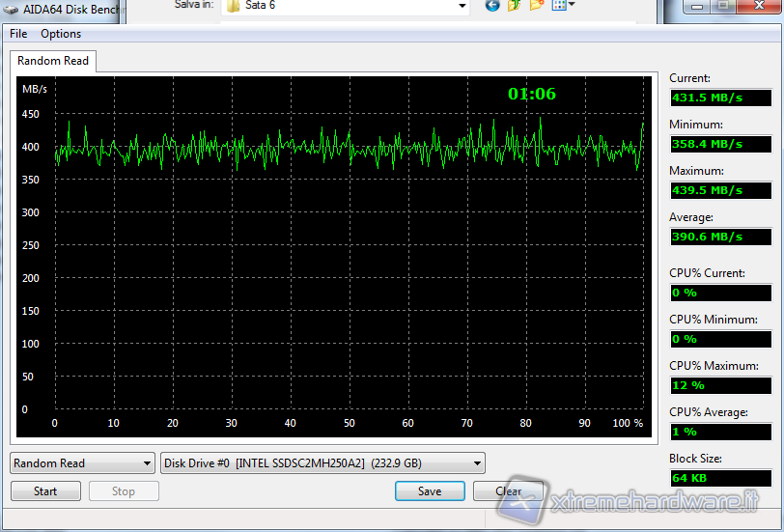Screen dimensions: 784x532
Task: Click the 01:06 elapsed timer on graph
Action: pyautogui.click(x=532, y=94)
